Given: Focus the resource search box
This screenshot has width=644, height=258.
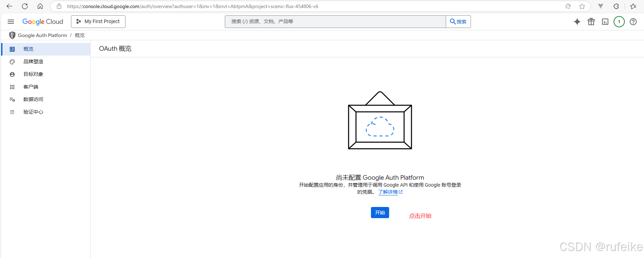Looking at the screenshot, I should tap(335, 22).
